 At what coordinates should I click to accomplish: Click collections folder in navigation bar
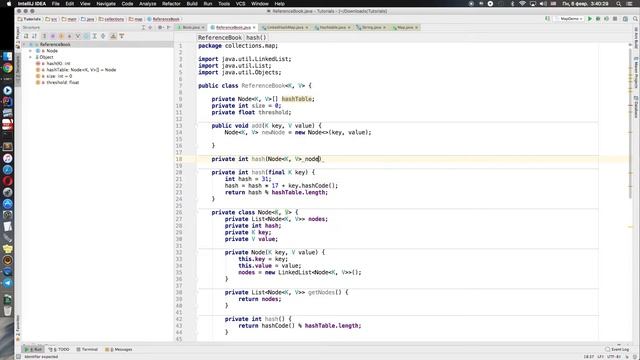[111, 19]
